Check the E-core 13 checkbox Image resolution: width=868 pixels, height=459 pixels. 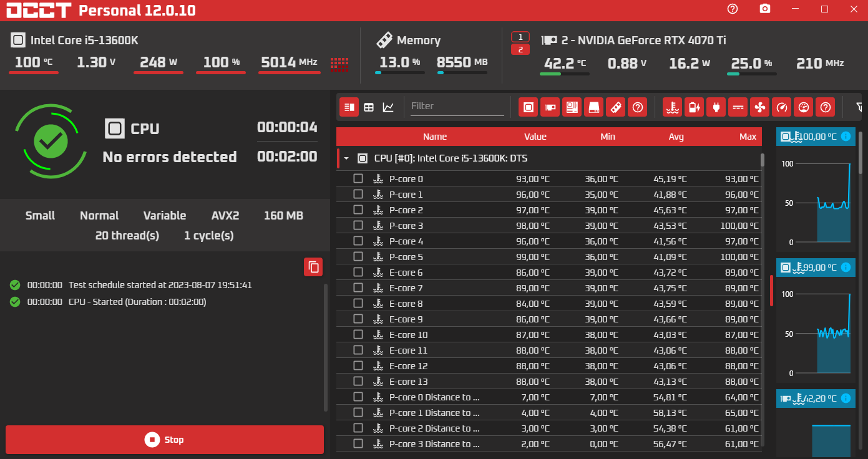tap(358, 381)
